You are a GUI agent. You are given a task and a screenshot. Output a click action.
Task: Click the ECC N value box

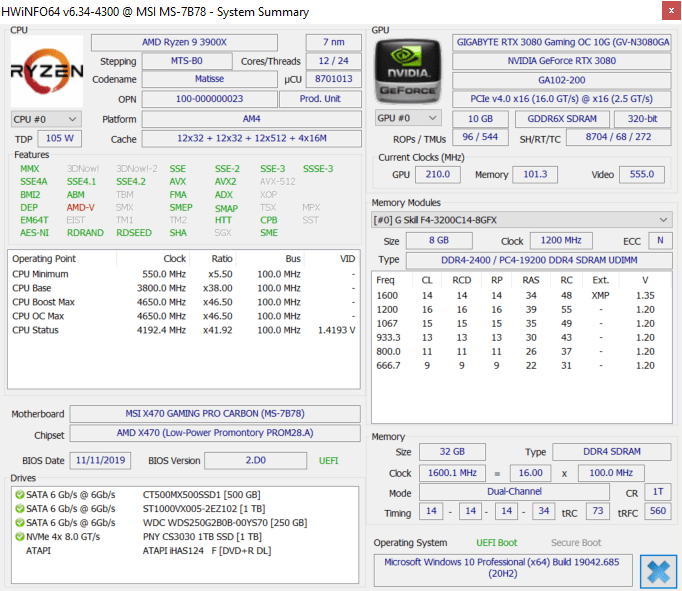[660, 240]
